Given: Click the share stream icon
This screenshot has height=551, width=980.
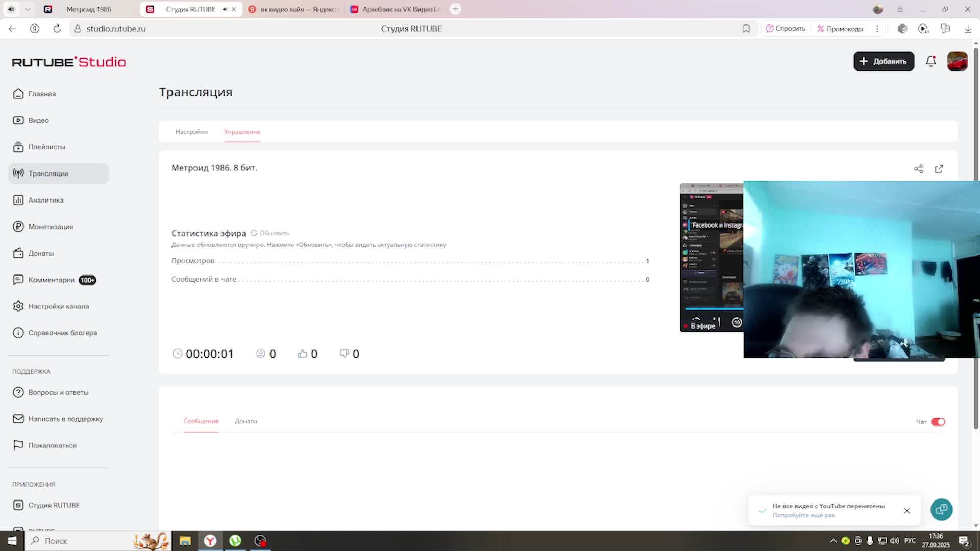Looking at the screenshot, I should point(919,169).
